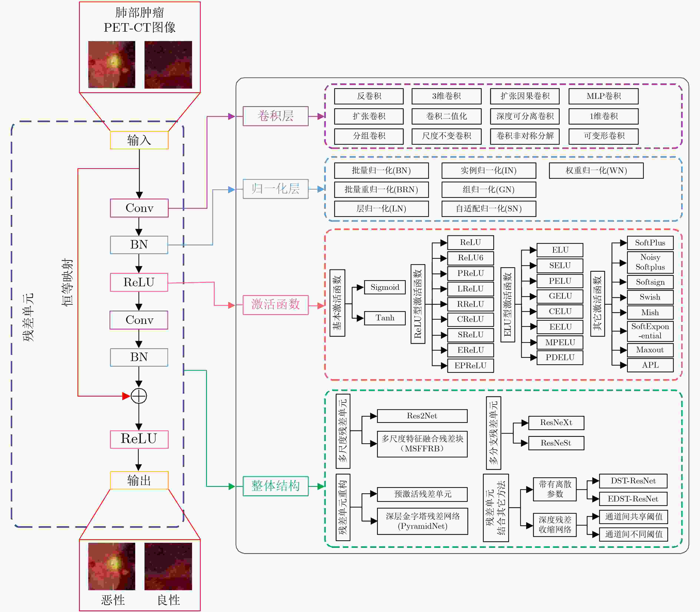The width and height of the screenshot is (700, 612).
Task: Select the 通道间共享阈值 box
Action: coord(633,517)
